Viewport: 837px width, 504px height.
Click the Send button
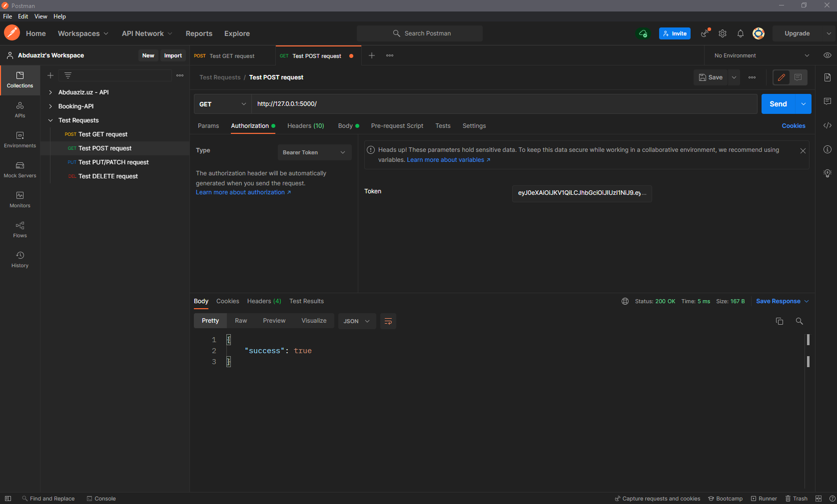[x=778, y=104]
